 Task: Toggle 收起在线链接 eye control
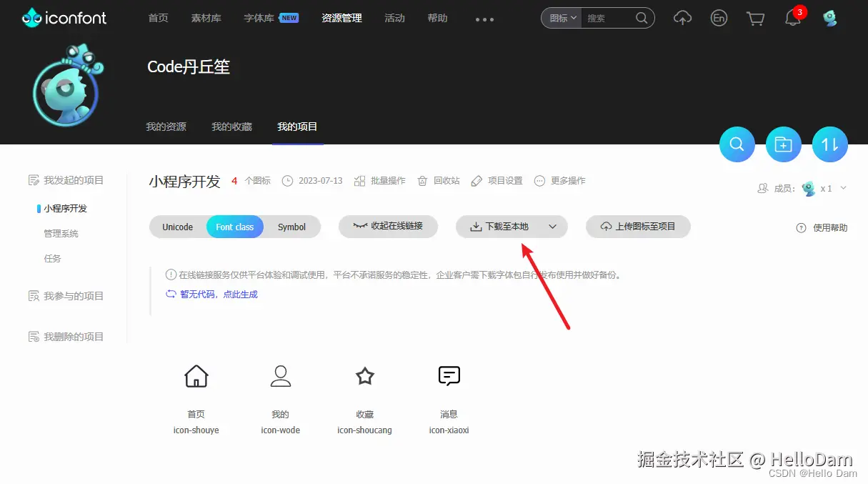tap(388, 227)
